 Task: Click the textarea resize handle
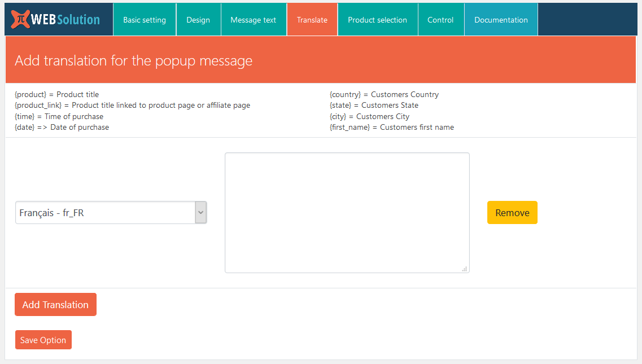465,270
